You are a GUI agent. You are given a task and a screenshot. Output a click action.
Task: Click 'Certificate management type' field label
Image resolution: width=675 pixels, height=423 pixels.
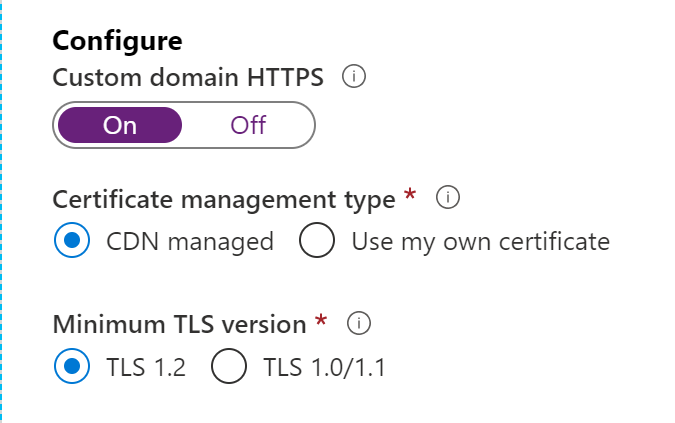pyautogui.click(x=224, y=200)
